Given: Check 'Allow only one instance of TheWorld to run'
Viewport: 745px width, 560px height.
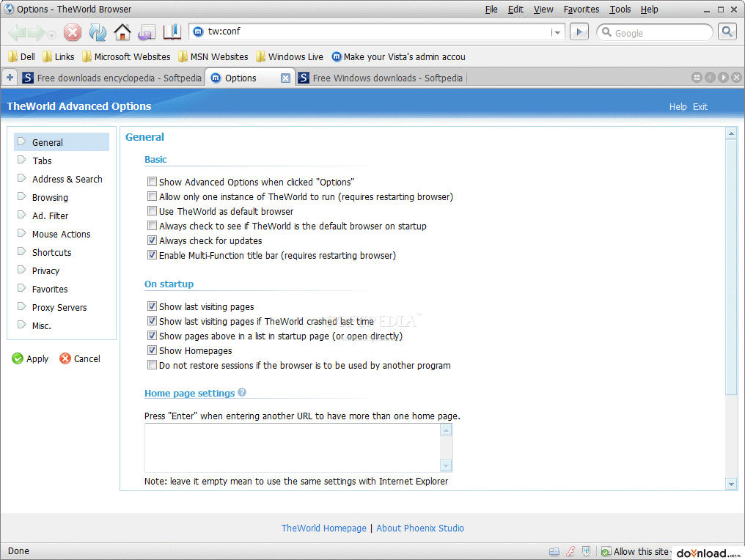Looking at the screenshot, I should [x=152, y=196].
